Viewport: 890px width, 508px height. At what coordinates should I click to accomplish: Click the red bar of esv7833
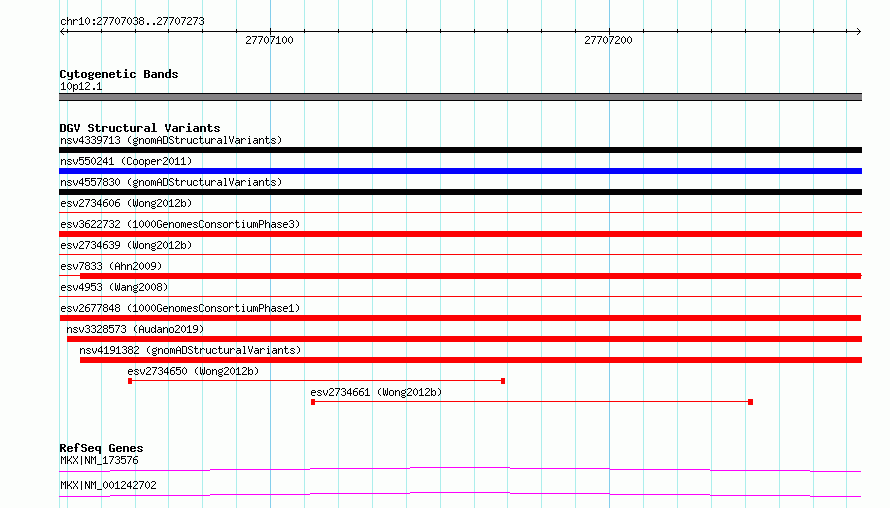[x=471, y=276]
